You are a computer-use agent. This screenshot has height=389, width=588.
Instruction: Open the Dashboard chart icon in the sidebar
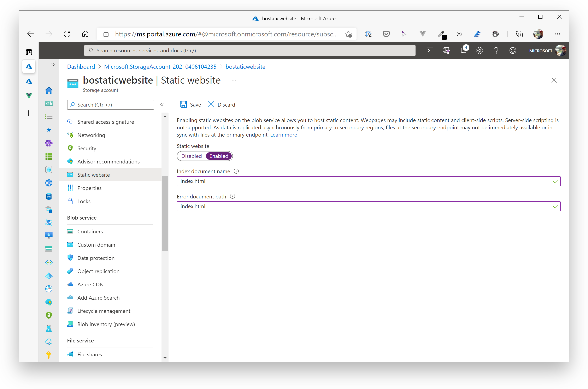point(49,103)
